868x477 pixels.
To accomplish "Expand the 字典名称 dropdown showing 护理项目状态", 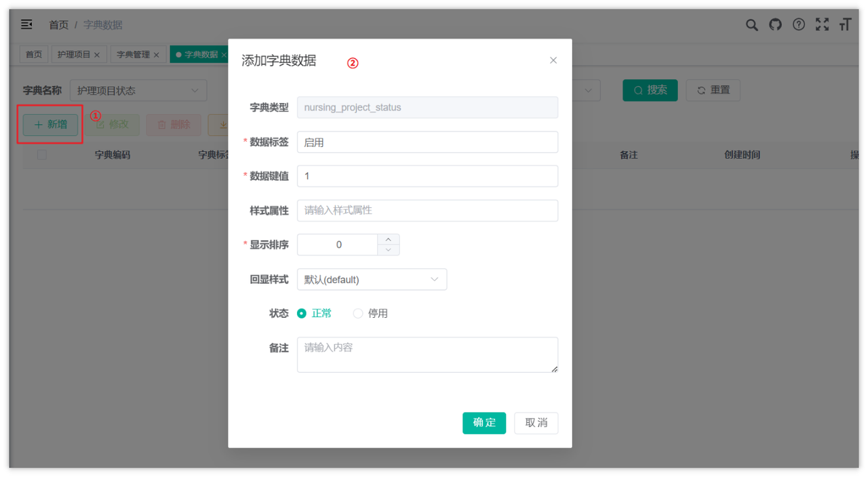I will pos(138,90).
